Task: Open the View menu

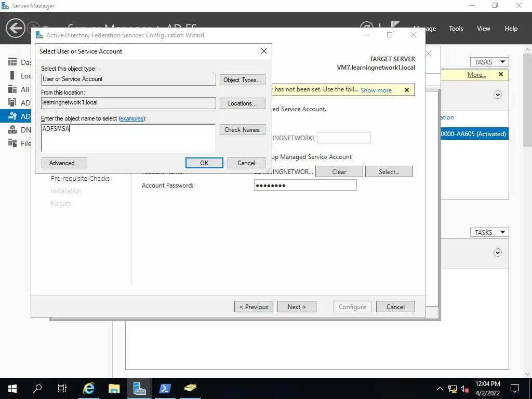Action: tap(483, 29)
